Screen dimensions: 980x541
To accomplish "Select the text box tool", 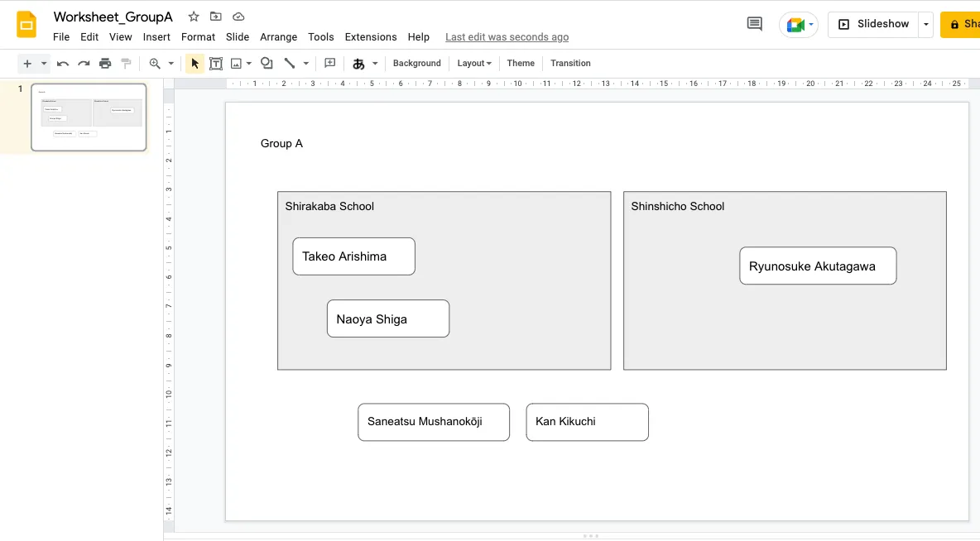I will pos(216,64).
